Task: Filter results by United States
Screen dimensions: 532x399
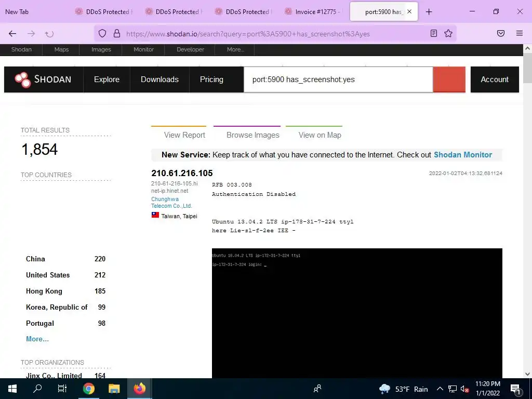Action: coord(65,275)
